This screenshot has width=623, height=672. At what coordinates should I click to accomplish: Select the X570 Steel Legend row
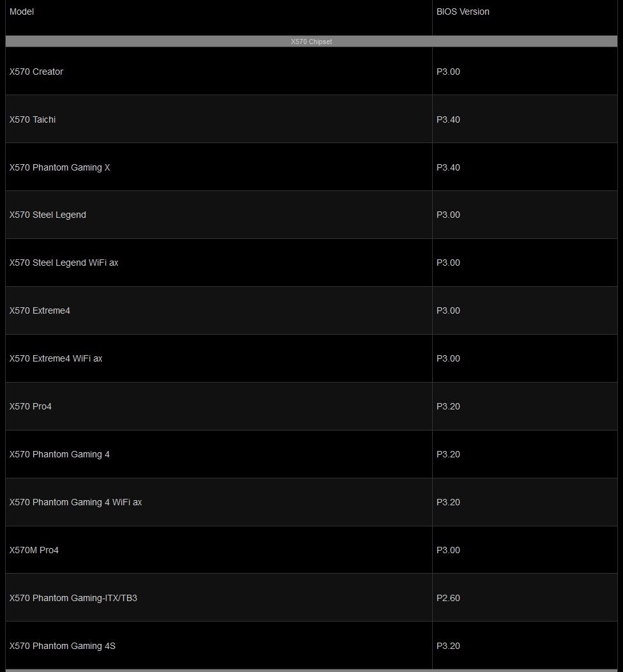coord(311,215)
